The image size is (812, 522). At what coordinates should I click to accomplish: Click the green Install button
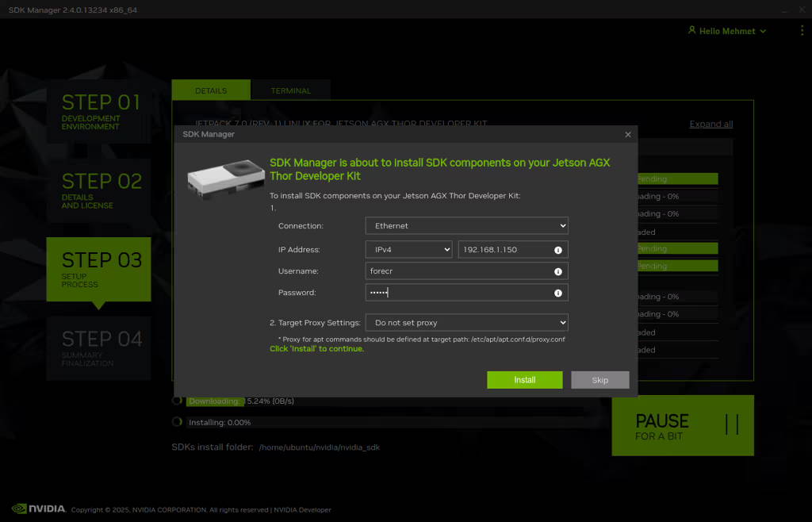(525, 380)
